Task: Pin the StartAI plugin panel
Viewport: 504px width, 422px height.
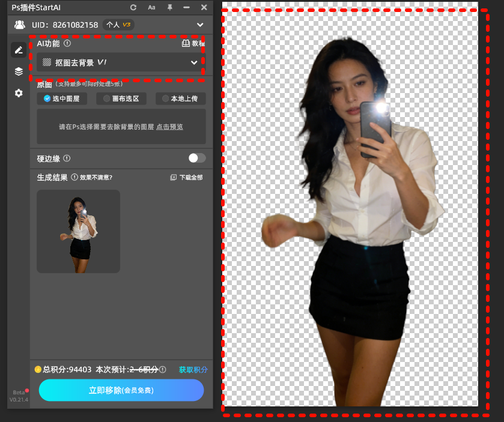Action: click(169, 7)
